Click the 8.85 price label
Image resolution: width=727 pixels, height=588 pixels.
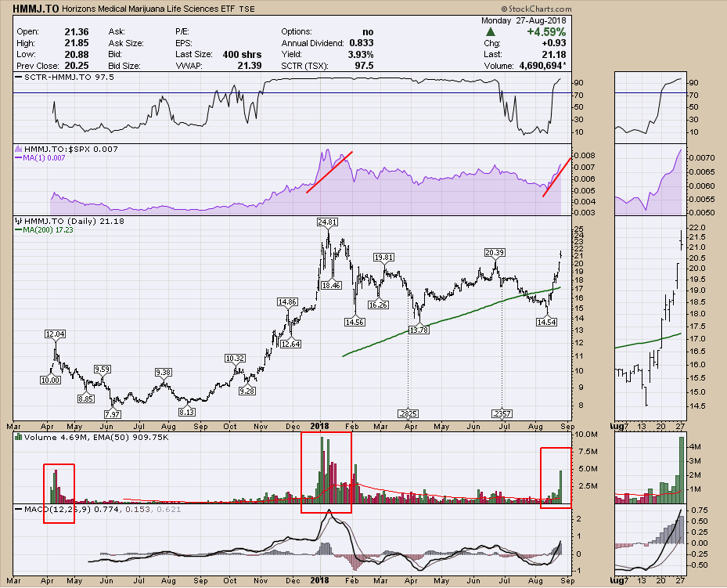click(x=86, y=399)
